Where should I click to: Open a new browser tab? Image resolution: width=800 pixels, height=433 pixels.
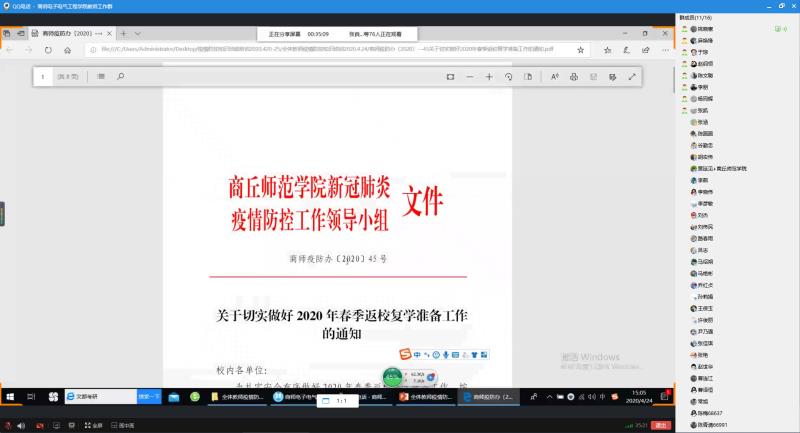(x=123, y=33)
